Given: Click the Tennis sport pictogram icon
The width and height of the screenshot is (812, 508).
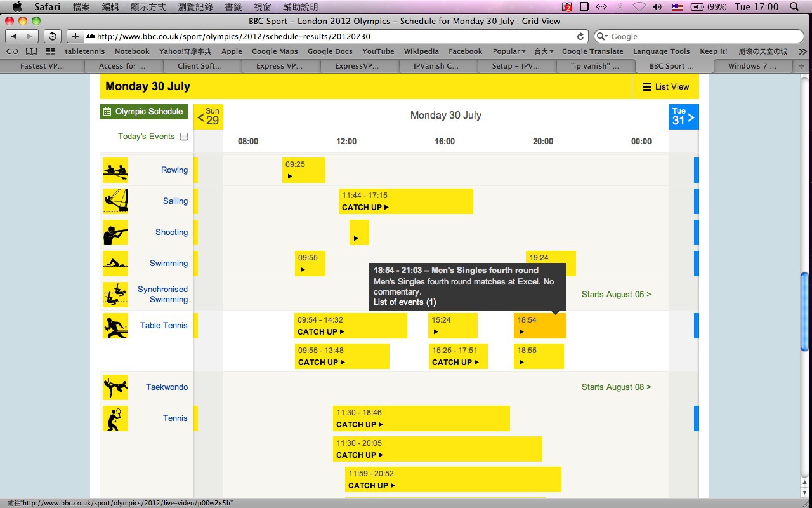Looking at the screenshot, I should [x=115, y=418].
